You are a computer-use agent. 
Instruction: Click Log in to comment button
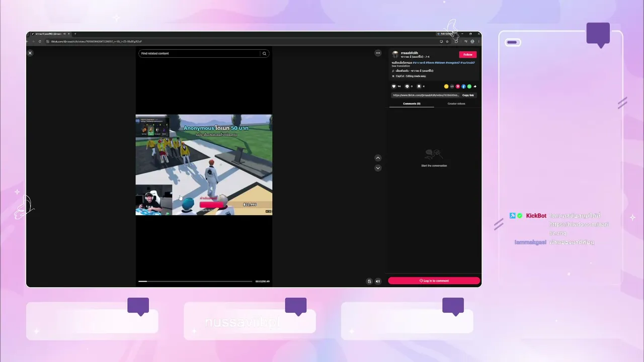(434, 281)
